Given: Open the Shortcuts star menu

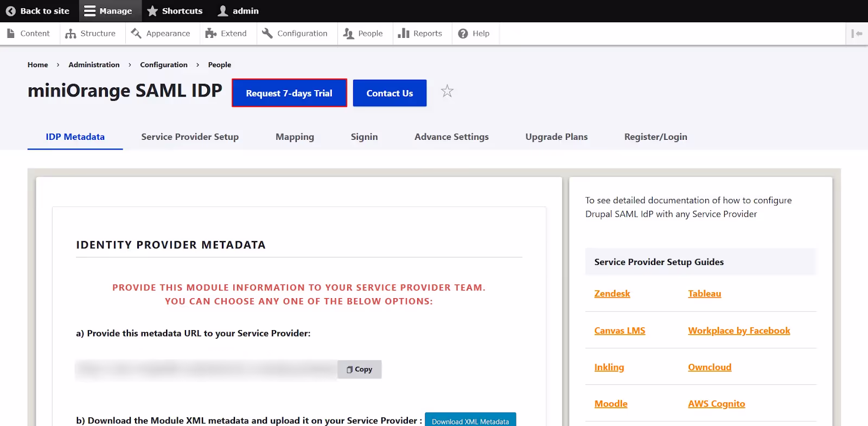Looking at the screenshot, I should click(x=175, y=11).
